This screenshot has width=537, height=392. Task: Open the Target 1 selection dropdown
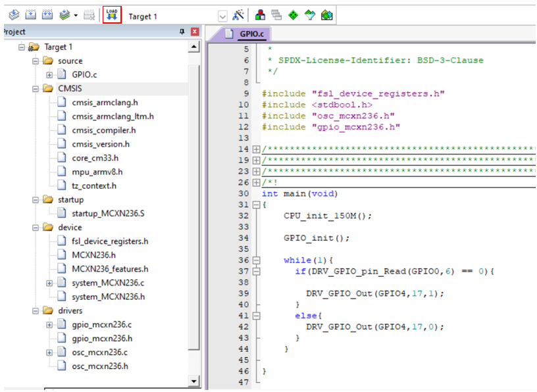point(222,16)
